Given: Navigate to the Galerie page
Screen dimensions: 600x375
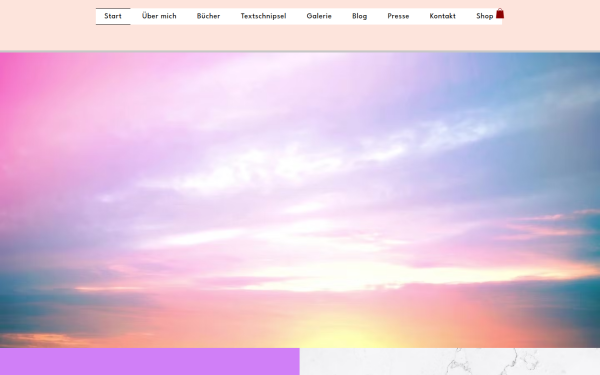Looking at the screenshot, I should click(319, 16).
